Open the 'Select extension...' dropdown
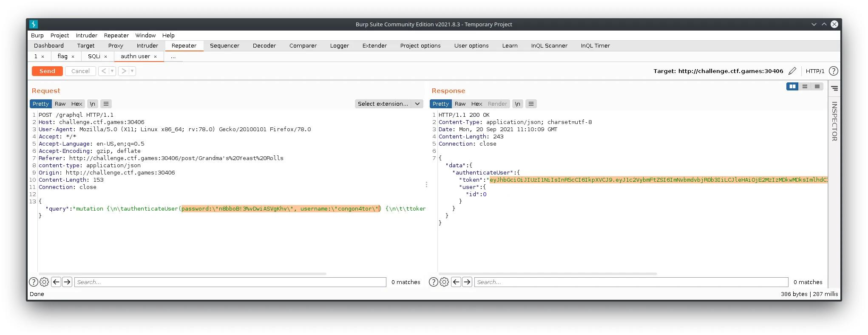The image size is (868, 335). [389, 104]
